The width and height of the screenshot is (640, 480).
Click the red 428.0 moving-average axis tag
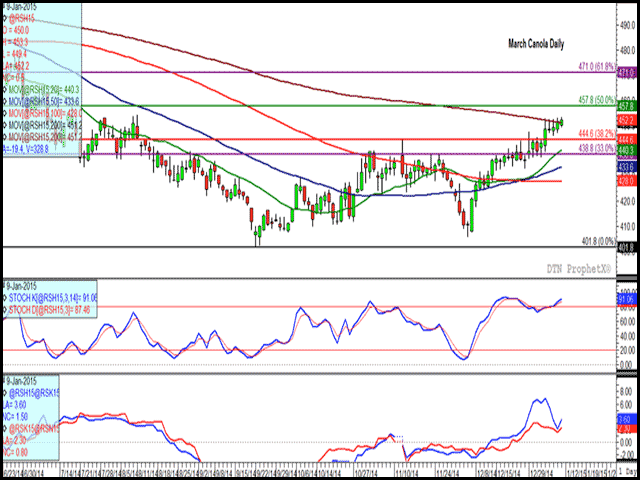[x=627, y=180]
